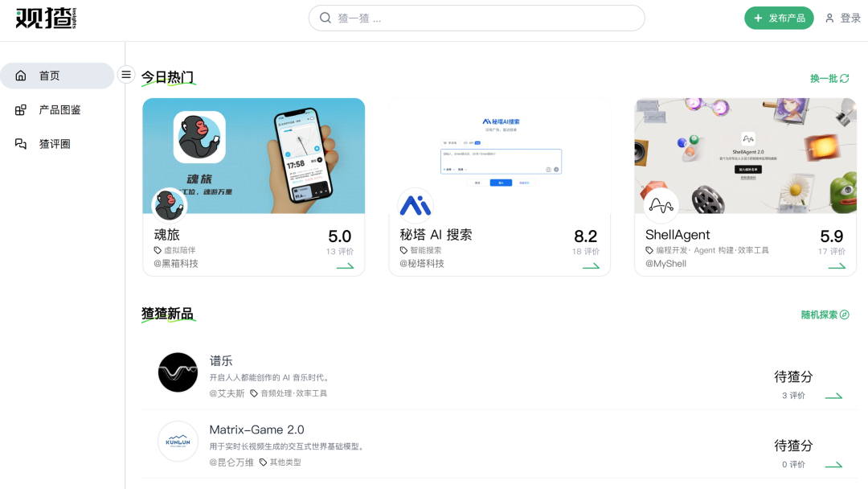Click 17 评价 on ShellAgent card
The width and height of the screenshot is (868, 489).
pyautogui.click(x=832, y=252)
